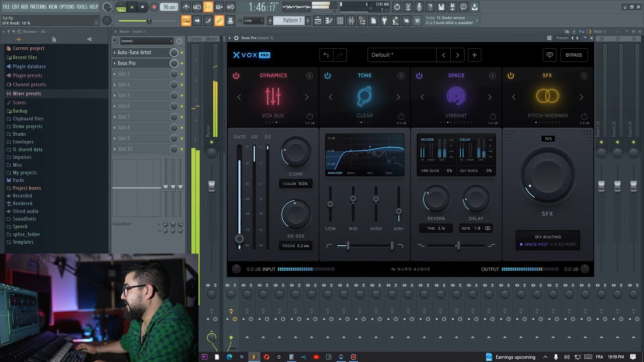Viewport: 644px width, 362px height.
Task: Open the Xvox Pro feedback chat icon
Action: tap(549, 55)
